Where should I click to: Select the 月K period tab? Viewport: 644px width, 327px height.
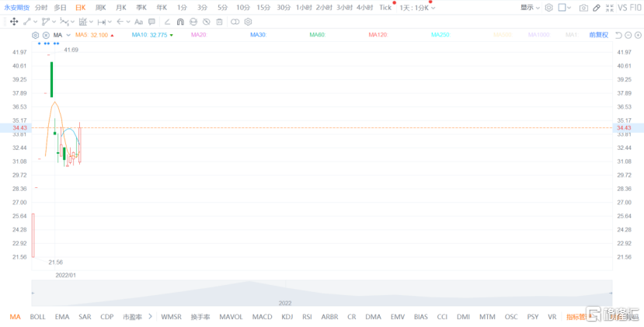(x=121, y=8)
